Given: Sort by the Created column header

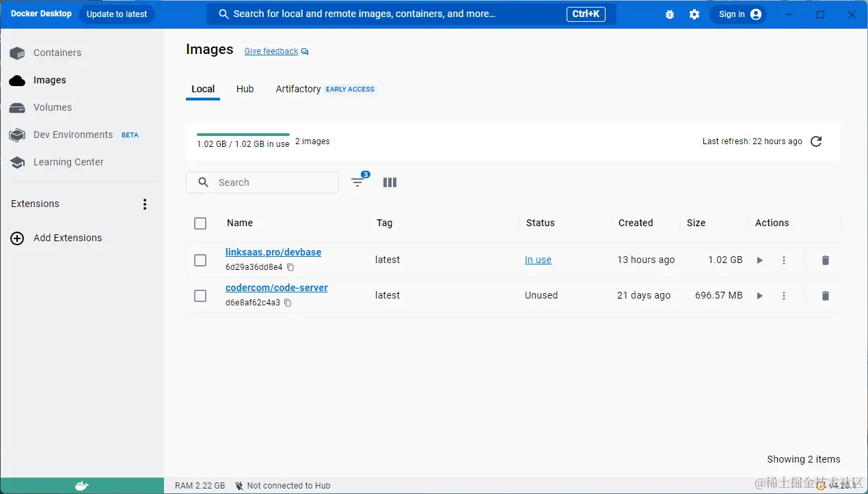Looking at the screenshot, I should [636, 223].
